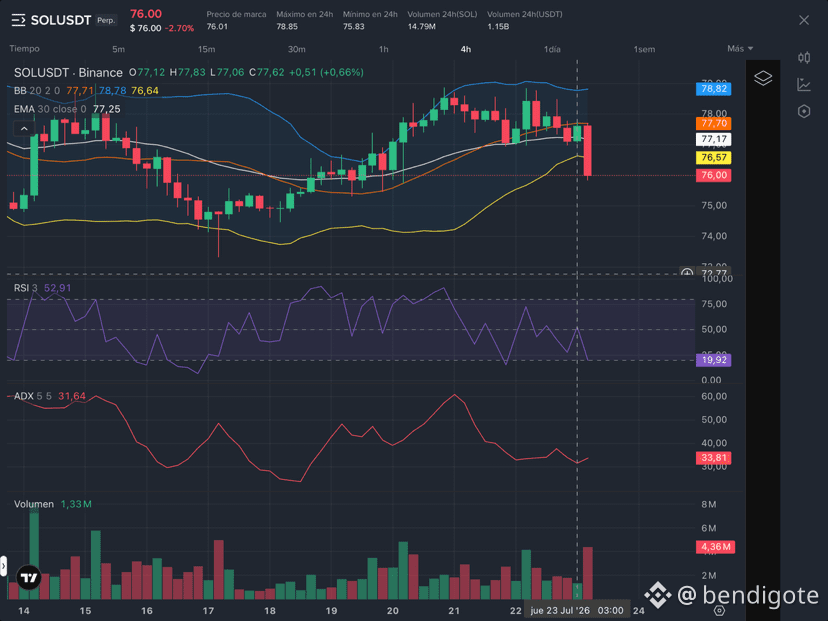Click the Volumen 24h(SOL) value 14.79M

point(421,26)
